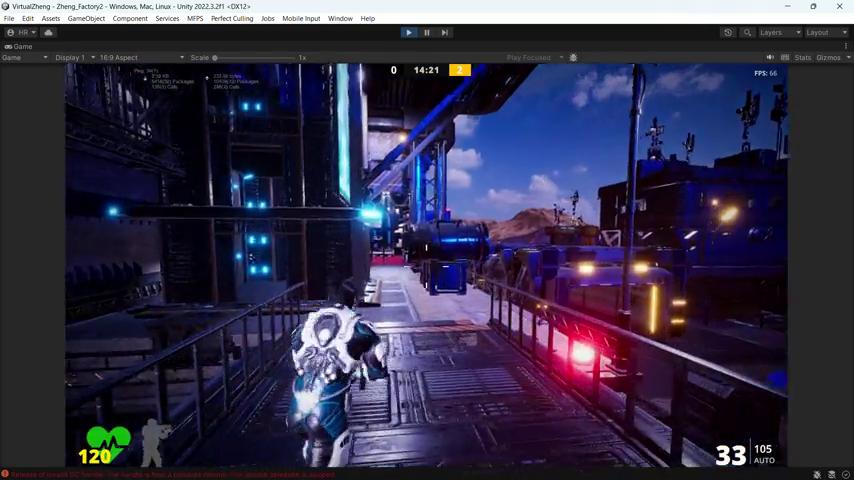Click the red error message in status bar

[173, 475]
